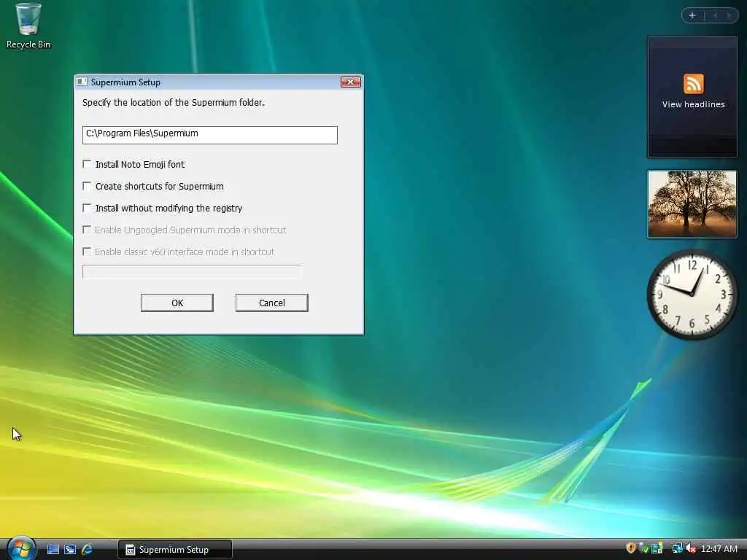Click the Supermium folder path field
Screen dimensions: 747x560
click(209, 135)
